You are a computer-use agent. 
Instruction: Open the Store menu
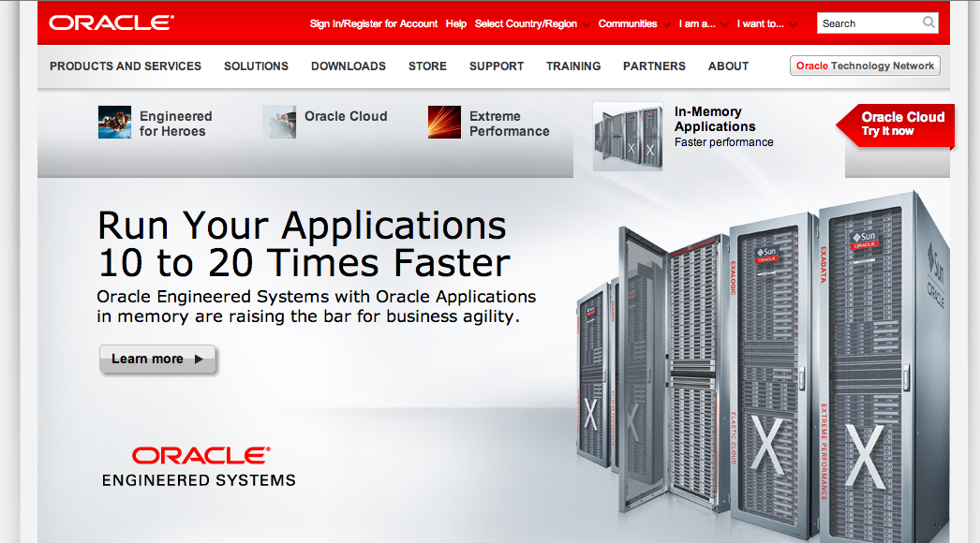427,66
